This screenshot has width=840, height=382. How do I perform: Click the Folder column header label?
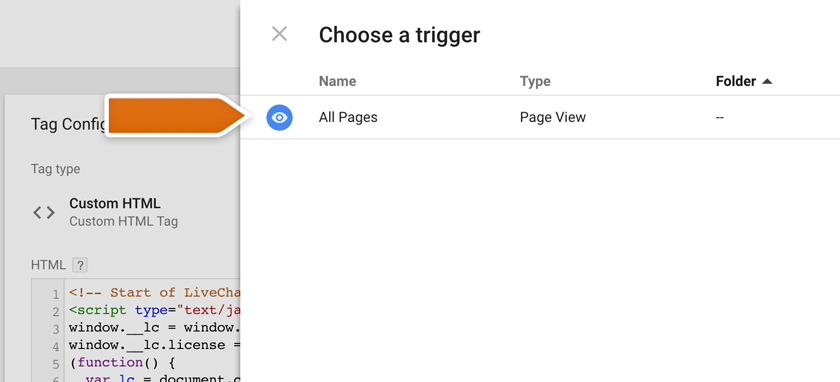(736, 81)
